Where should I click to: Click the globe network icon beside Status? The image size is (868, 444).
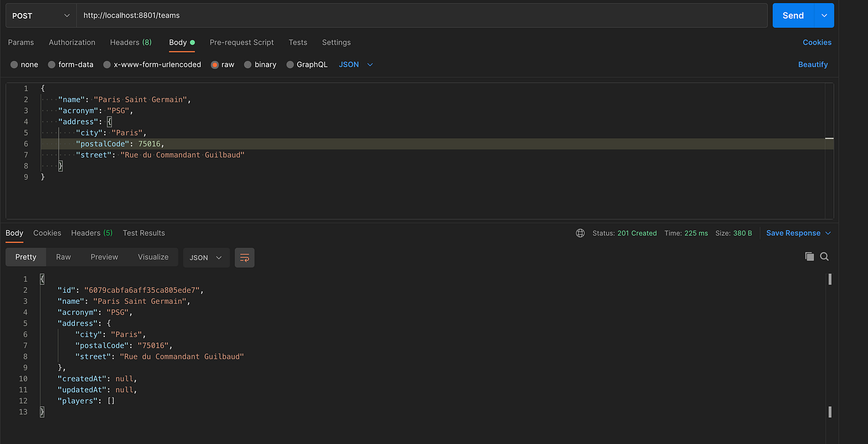(580, 233)
